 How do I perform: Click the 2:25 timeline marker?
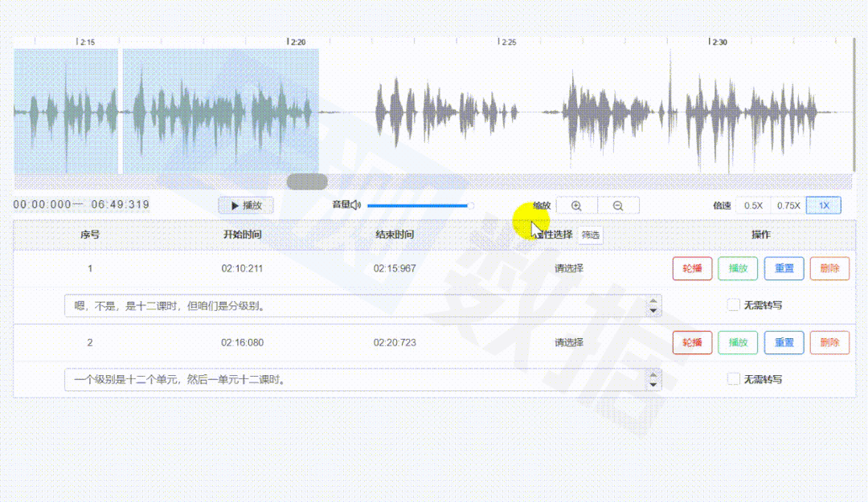(x=508, y=42)
